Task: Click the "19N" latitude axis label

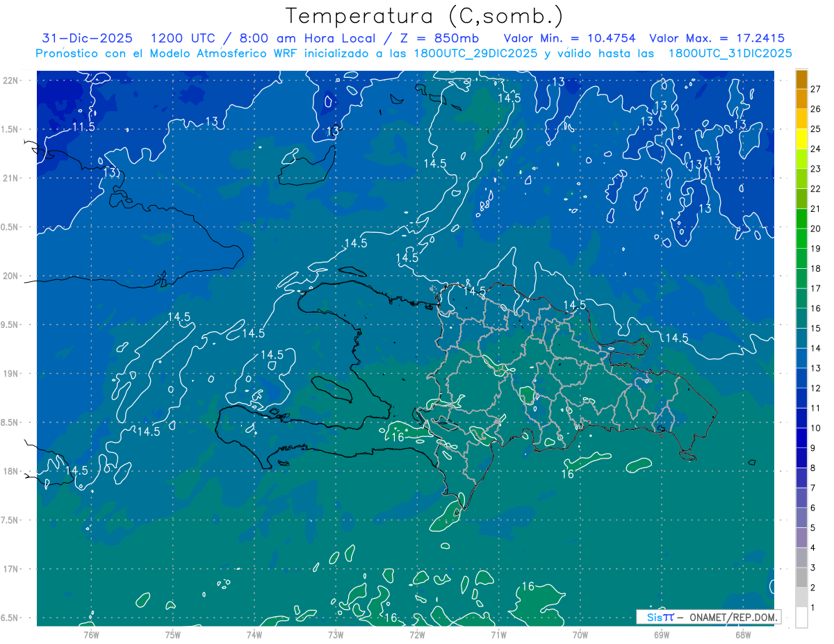Action: point(11,373)
